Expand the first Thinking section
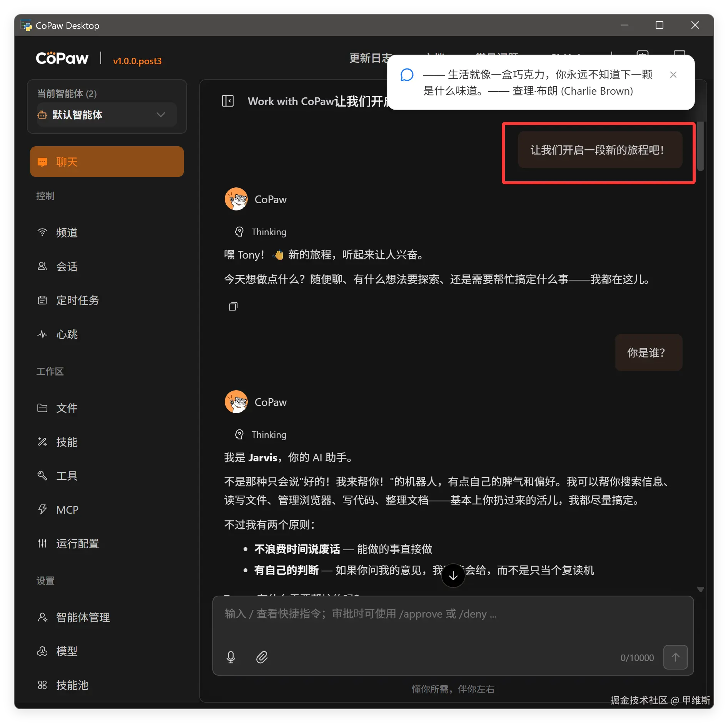The image size is (728, 723). point(261,232)
